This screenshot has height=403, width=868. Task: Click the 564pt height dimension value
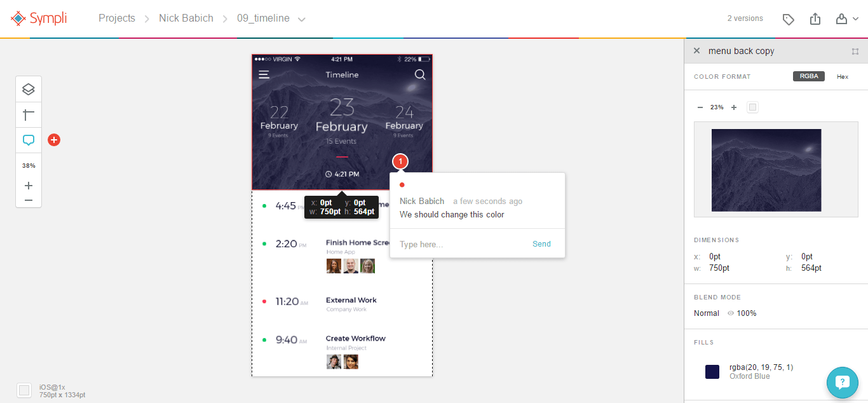coord(811,268)
